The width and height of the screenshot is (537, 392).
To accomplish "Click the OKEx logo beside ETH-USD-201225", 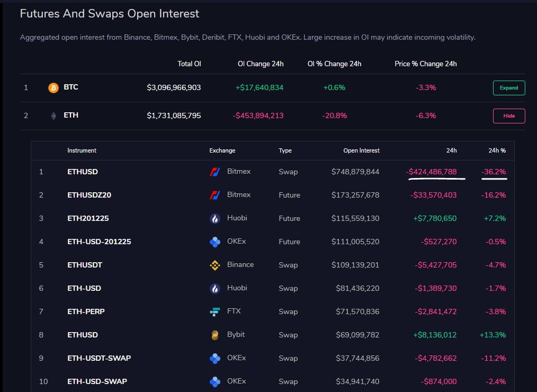I will (214, 241).
